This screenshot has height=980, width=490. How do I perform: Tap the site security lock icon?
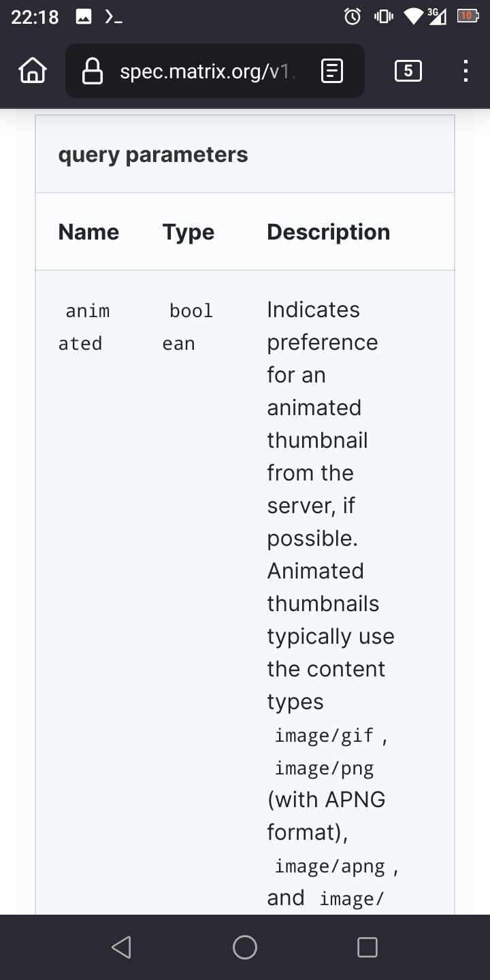(92, 71)
